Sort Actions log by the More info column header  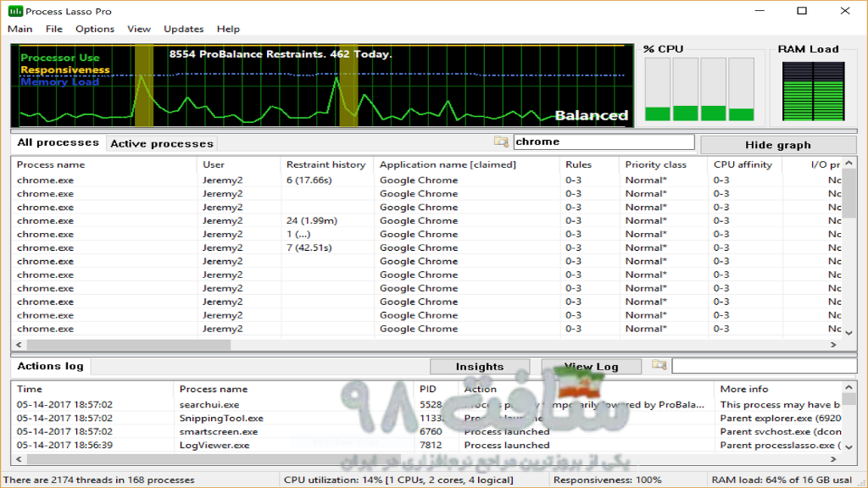(x=777, y=389)
